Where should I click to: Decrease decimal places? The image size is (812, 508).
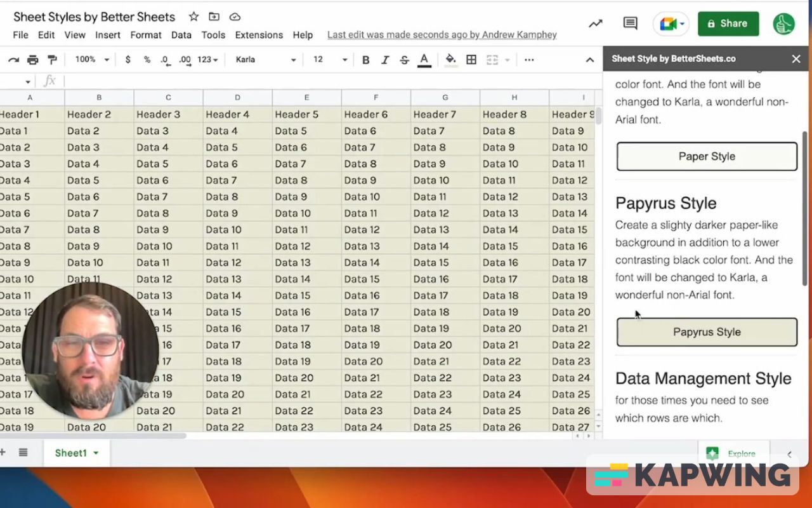[x=165, y=60]
